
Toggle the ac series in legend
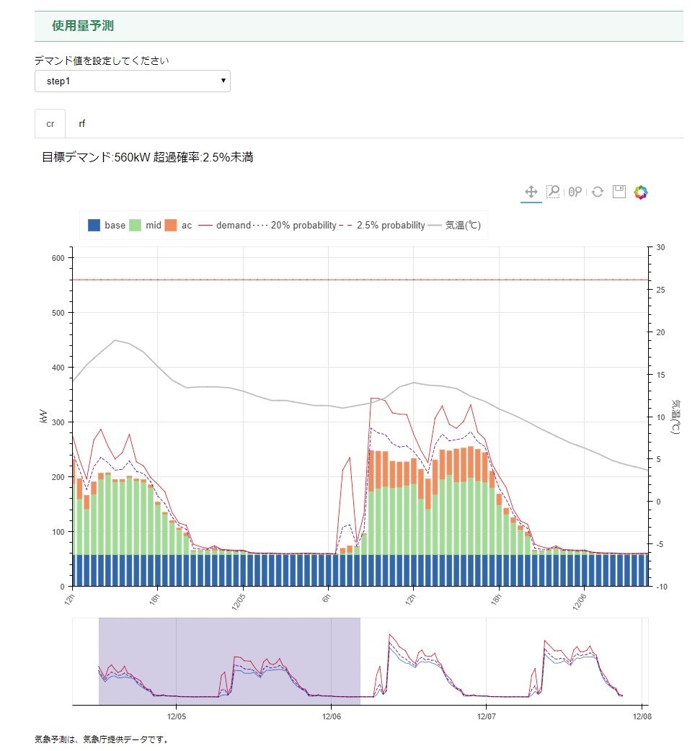[178, 225]
